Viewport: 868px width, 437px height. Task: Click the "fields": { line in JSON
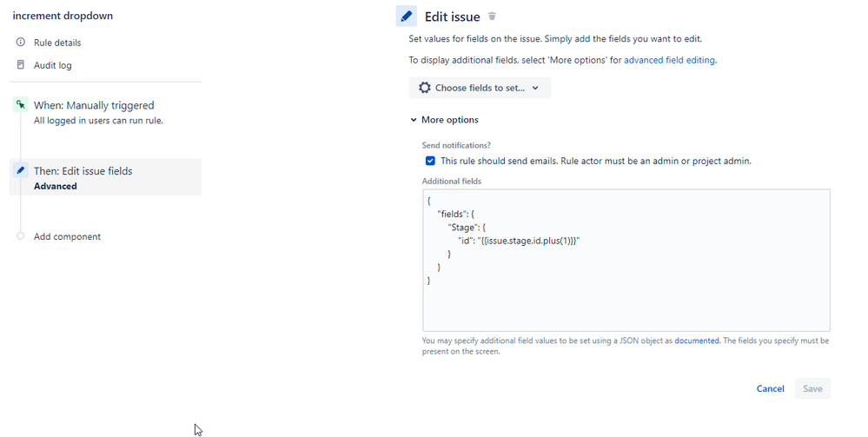click(455, 214)
